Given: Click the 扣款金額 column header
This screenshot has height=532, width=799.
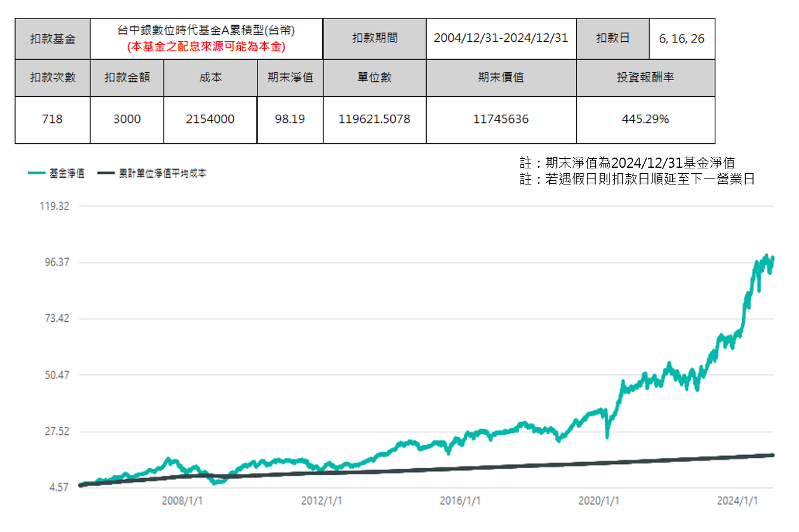Looking at the screenshot, I should (x=127, y=78).
